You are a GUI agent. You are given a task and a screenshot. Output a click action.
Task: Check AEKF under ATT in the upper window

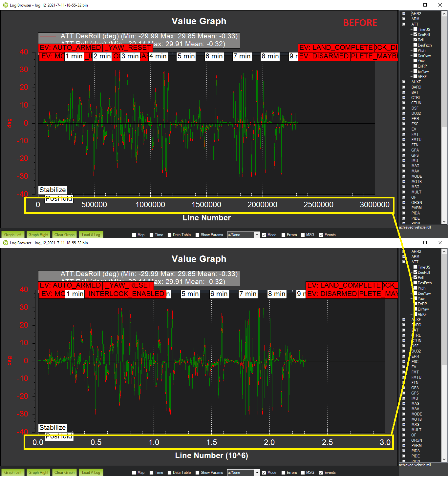[415, 76]
